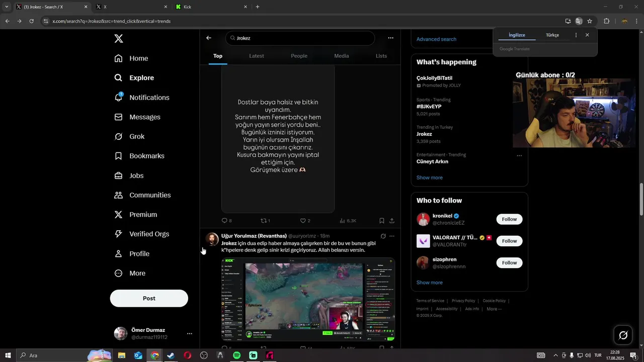Follow kronikel
Screen dimensions: 644x362
[x=509, y=219]
